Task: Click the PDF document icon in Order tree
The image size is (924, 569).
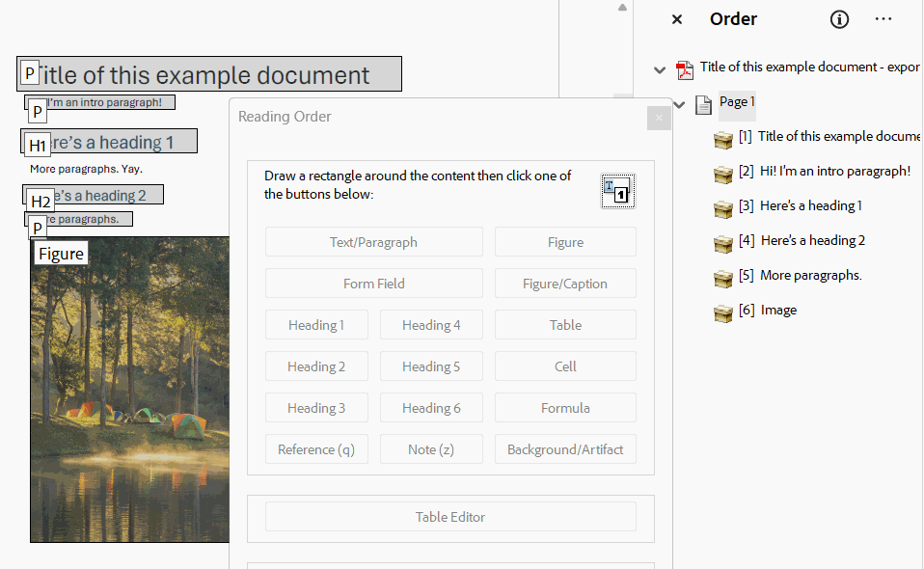Action: coord(685,69)
